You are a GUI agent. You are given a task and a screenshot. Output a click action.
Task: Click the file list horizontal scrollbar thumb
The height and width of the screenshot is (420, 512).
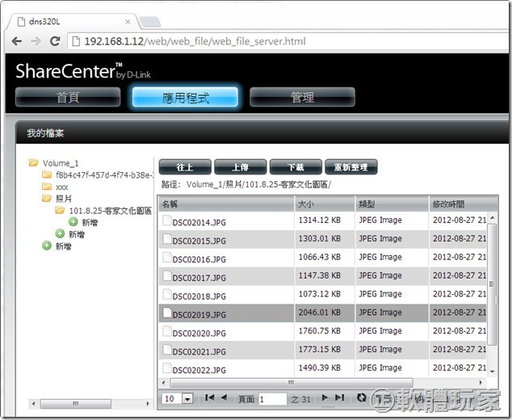click(x=292, y=382)
